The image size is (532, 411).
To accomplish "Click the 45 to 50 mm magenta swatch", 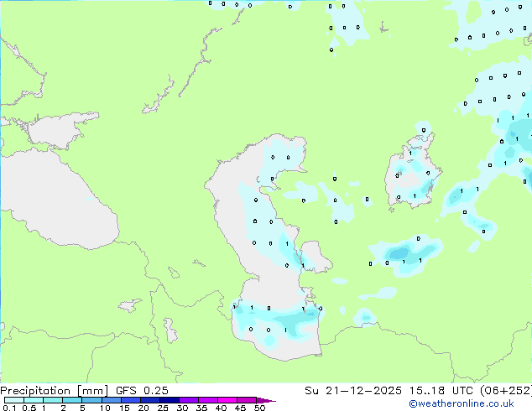I will (x=247, y=400).
